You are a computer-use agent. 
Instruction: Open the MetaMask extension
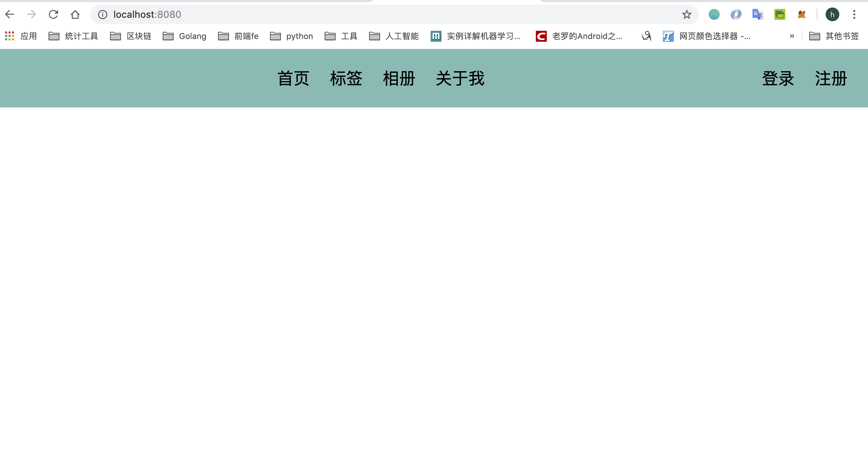801,14
